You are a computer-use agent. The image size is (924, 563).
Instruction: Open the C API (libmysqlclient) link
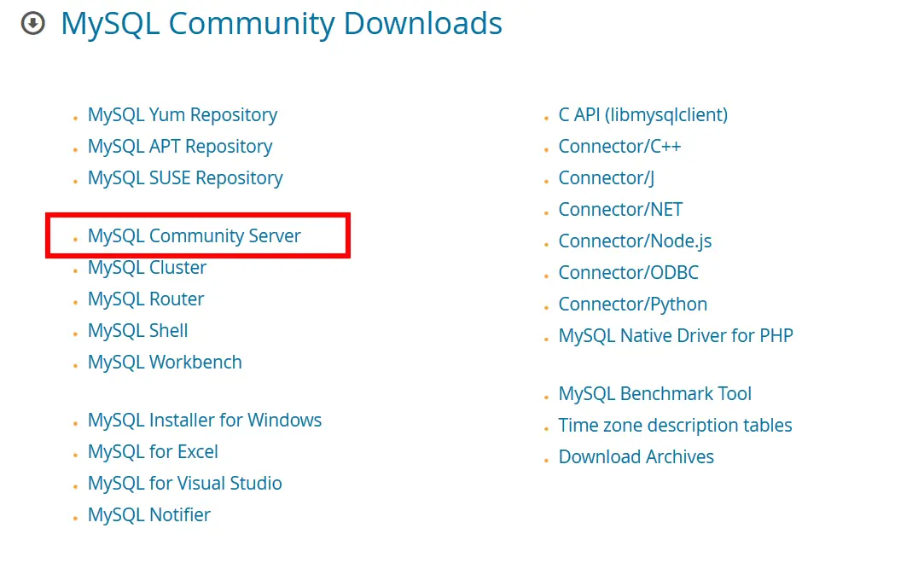(x=643, y=115)
